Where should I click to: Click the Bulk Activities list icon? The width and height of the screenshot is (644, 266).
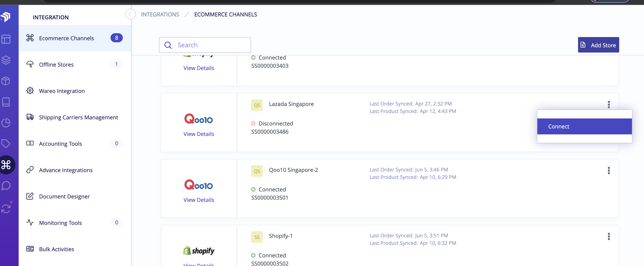click(x=30, y=249)
